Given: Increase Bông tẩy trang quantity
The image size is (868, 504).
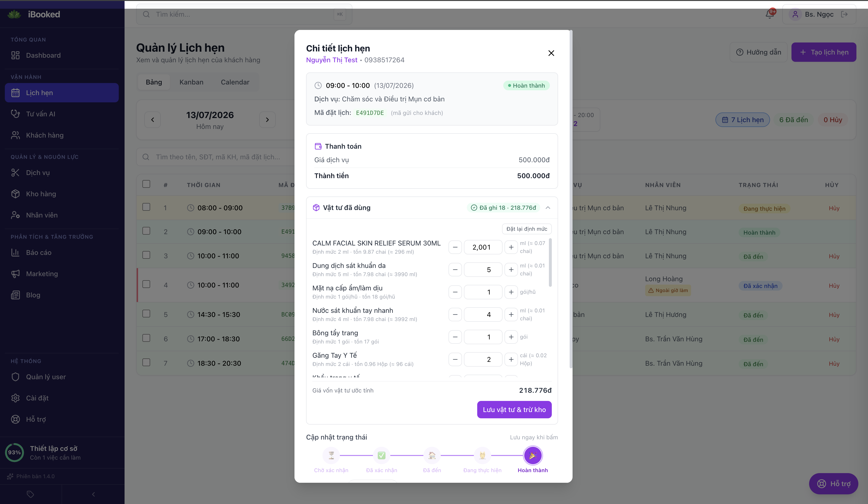Looking at the screenshot, I should coord(511,337).
